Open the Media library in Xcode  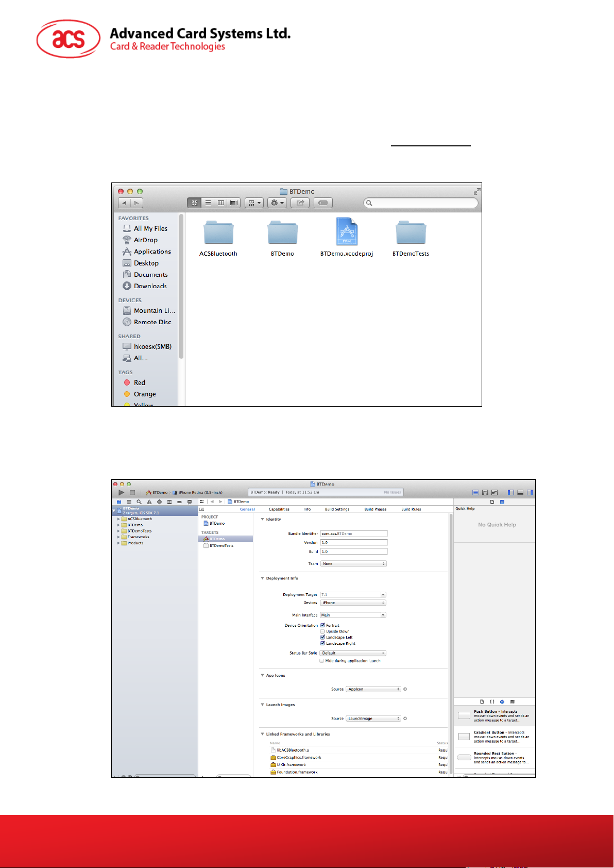click(x=513, y=702)
